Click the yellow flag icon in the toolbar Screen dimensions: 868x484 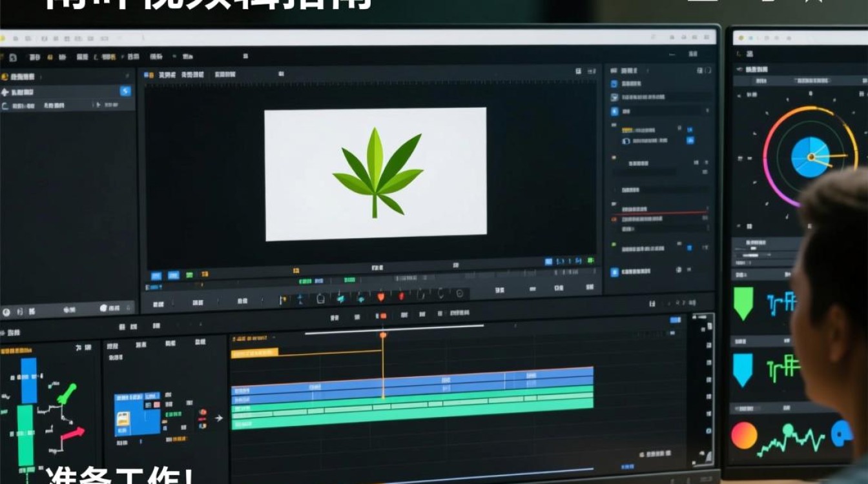[x=283, y=299]
